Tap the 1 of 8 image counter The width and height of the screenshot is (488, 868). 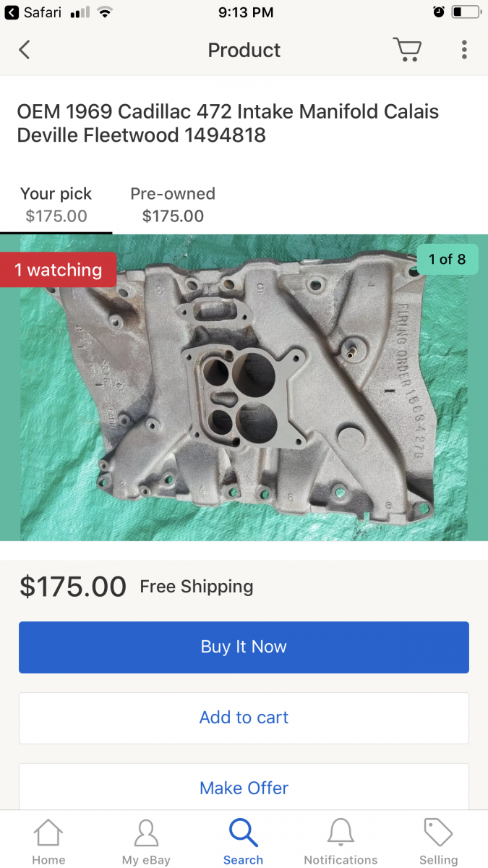448,259
